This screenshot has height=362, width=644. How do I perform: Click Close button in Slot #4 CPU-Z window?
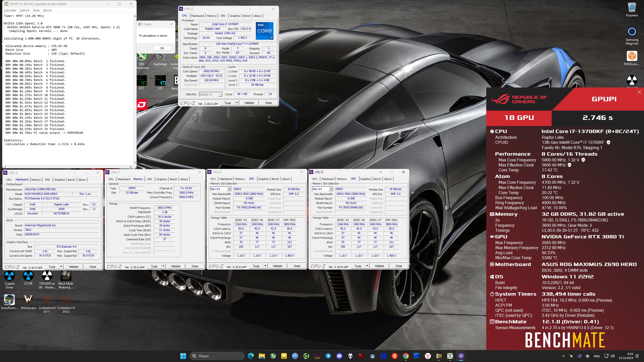click(399, 266)
